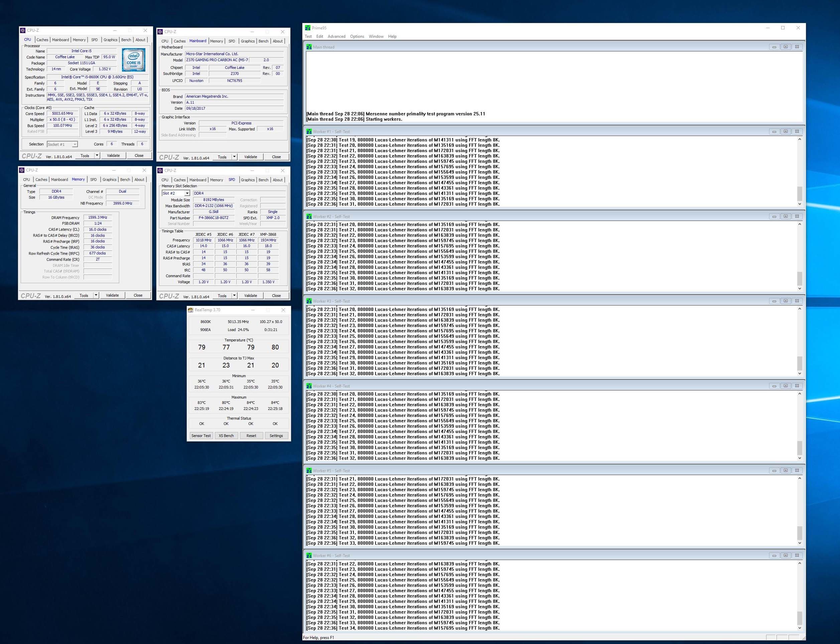Open Slot #2 memory slot dropdown
The image size is (840, 644).
point(176,193)
